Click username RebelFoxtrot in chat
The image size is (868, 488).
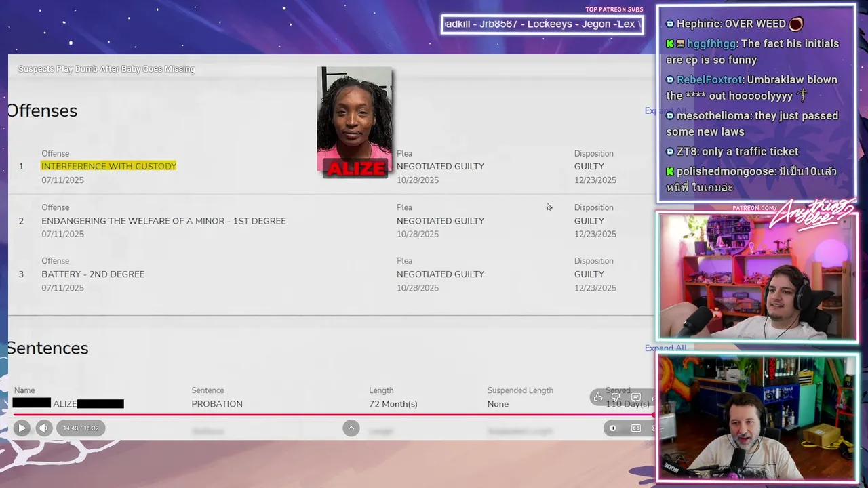coord(709,79)
